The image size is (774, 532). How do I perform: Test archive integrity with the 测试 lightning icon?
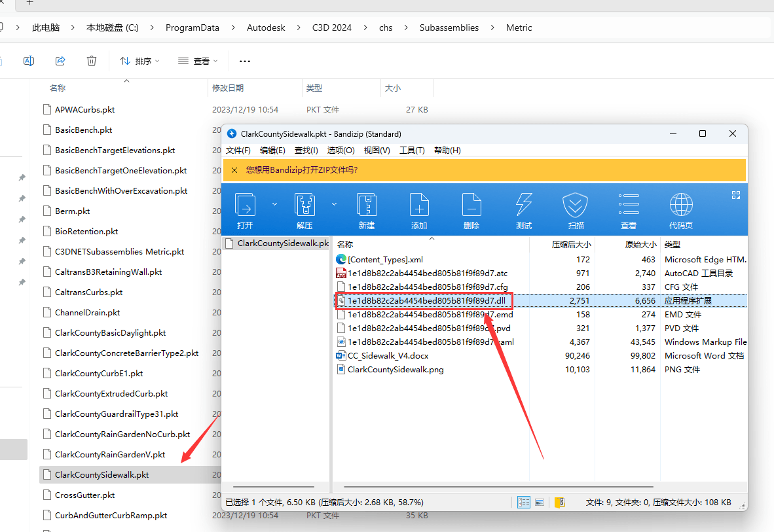click(x=523, y=209)
